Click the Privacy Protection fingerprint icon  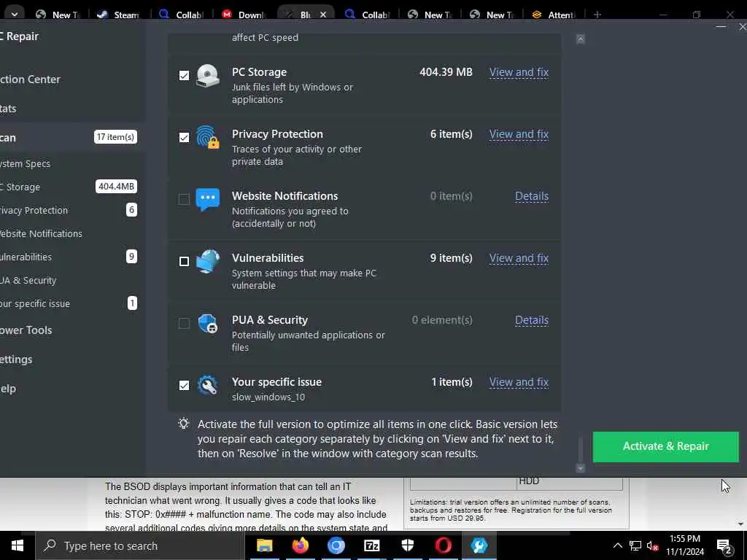coord(208,137)
